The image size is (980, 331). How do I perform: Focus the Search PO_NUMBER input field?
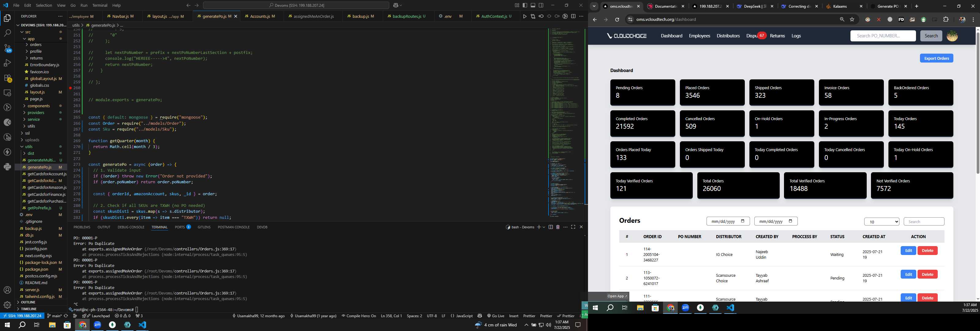click(x=883, y=36)
